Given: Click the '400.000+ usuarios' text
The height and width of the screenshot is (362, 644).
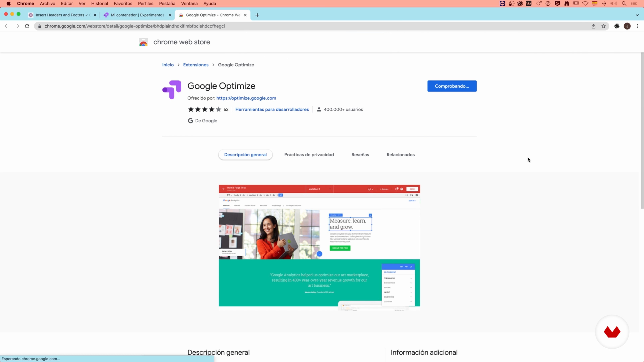Looking at the screenshot, I should click(343, 109).
